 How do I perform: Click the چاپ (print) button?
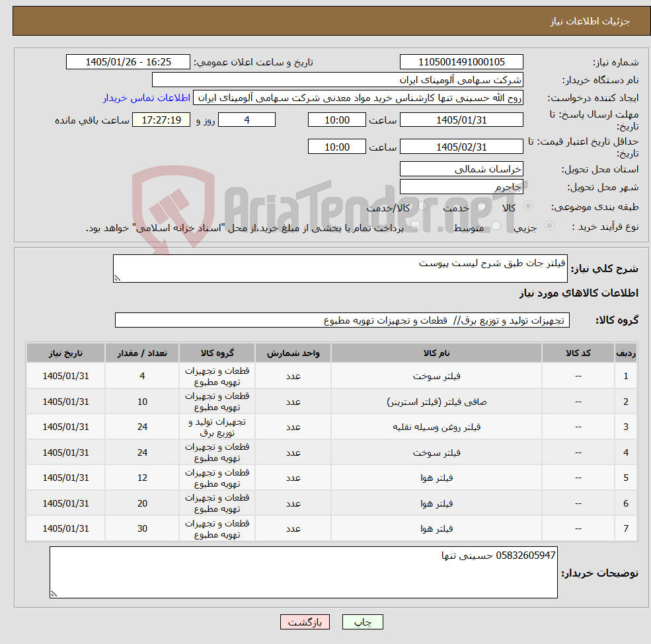coord(362,622)
